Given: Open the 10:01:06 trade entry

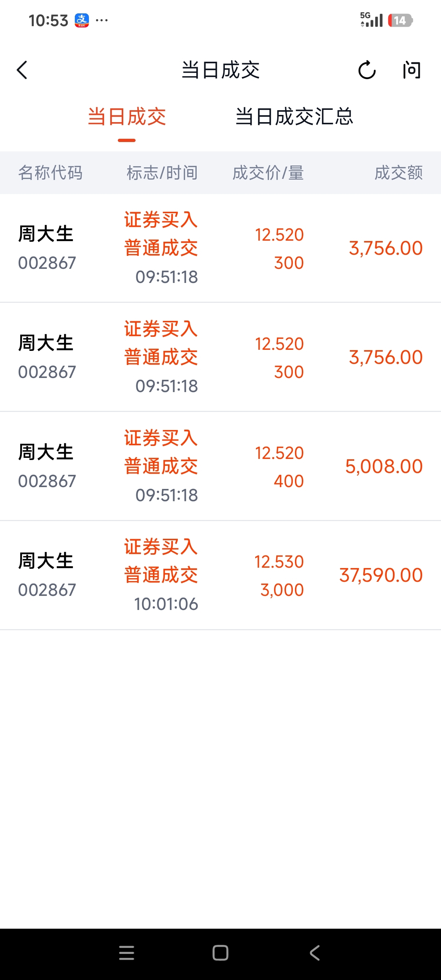Looking at the screenshot, I should point(166,604).
